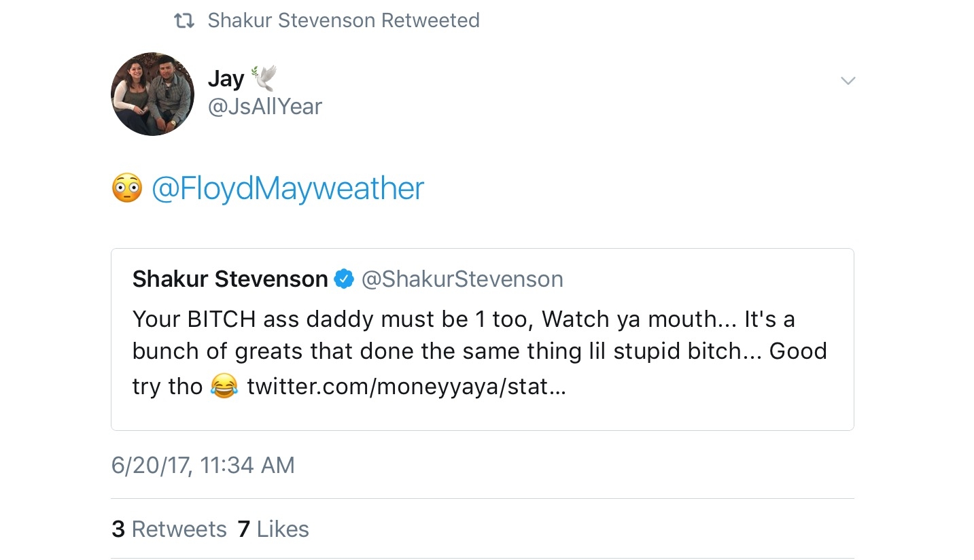Open the @FloydMayweather mention link
974x560 pixels.
coord(288,188)
